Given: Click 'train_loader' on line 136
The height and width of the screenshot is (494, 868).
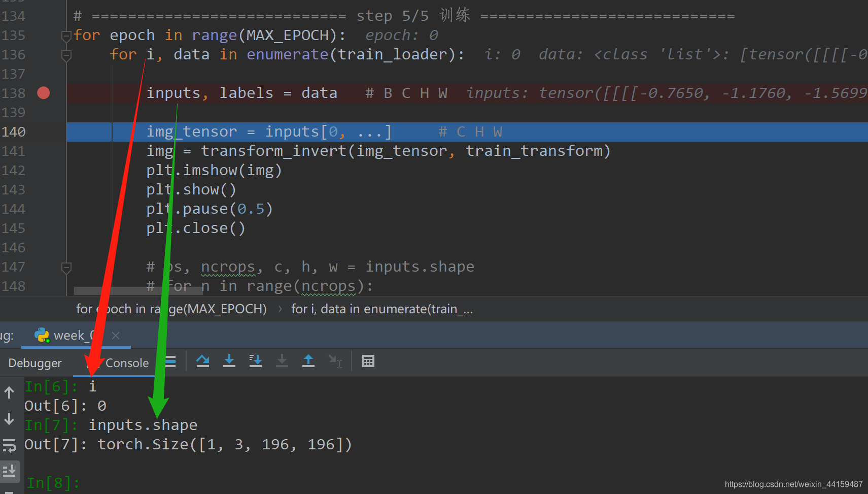Looking at the screenshot, I should coord(393,54).
